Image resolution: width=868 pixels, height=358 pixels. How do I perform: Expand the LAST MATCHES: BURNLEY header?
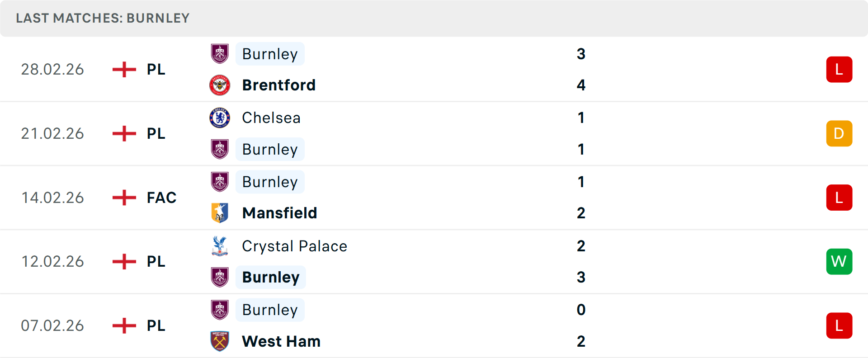pos(103,18)
